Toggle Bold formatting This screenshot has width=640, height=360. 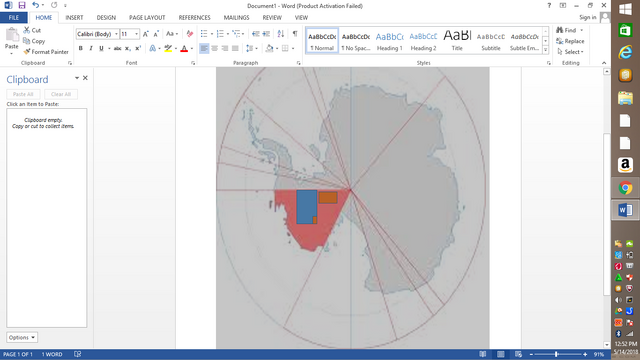tap(80, 48)
